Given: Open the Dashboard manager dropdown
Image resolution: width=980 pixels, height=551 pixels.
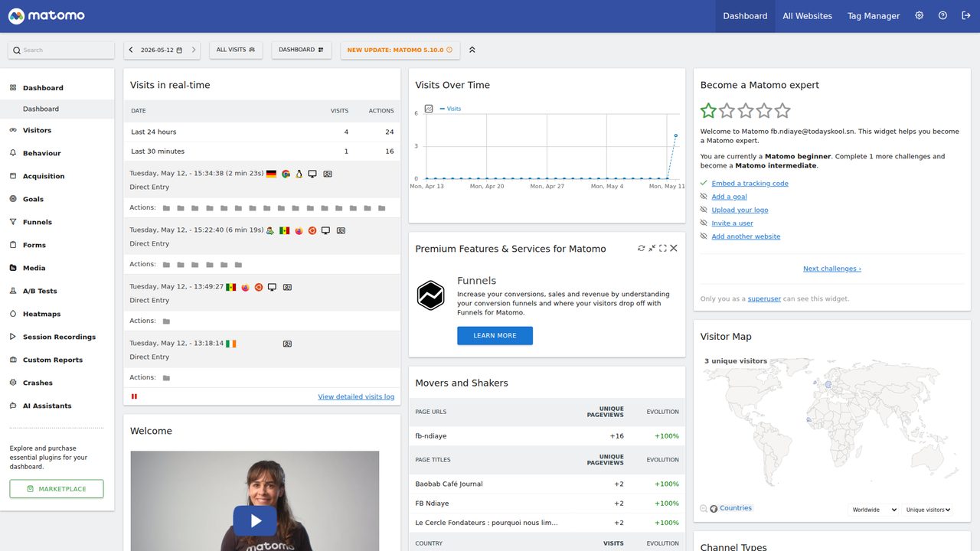Looking at the screenshot, I should coord(301,50).
